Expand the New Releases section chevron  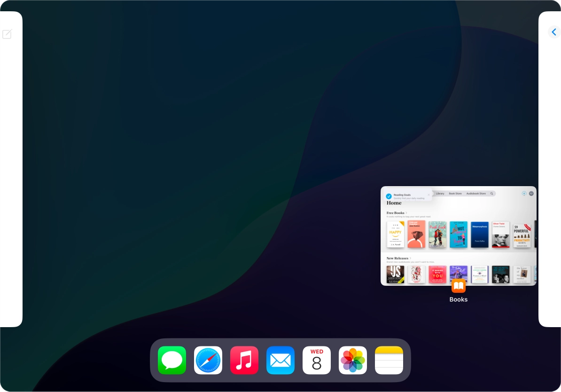point(411,258)
